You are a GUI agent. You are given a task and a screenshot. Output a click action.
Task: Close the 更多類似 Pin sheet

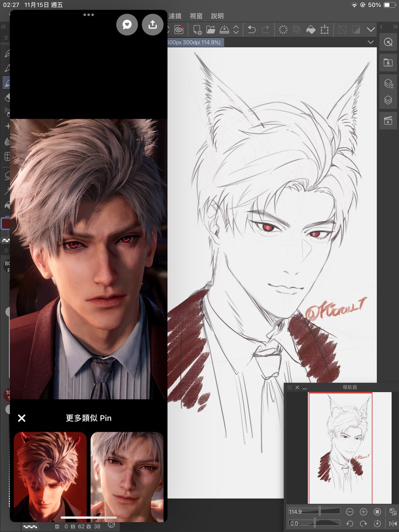click(x=21, y=418)
